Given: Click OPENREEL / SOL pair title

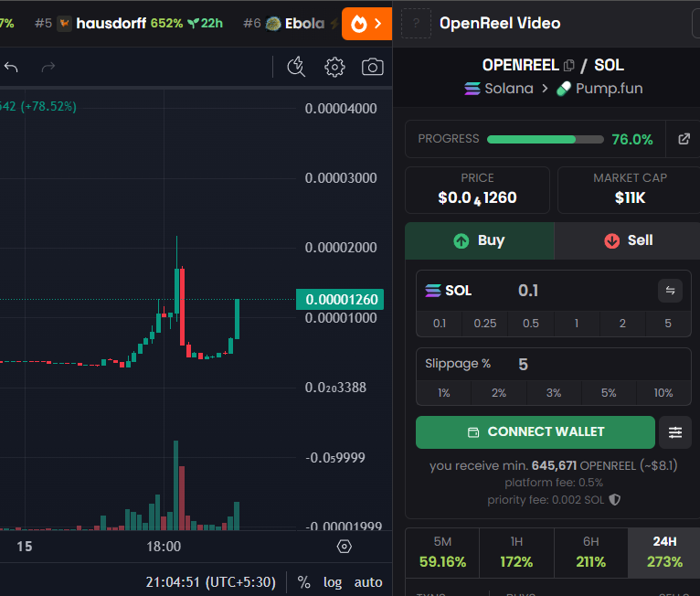Looking at the screenshot, I should tap(553, 65).
